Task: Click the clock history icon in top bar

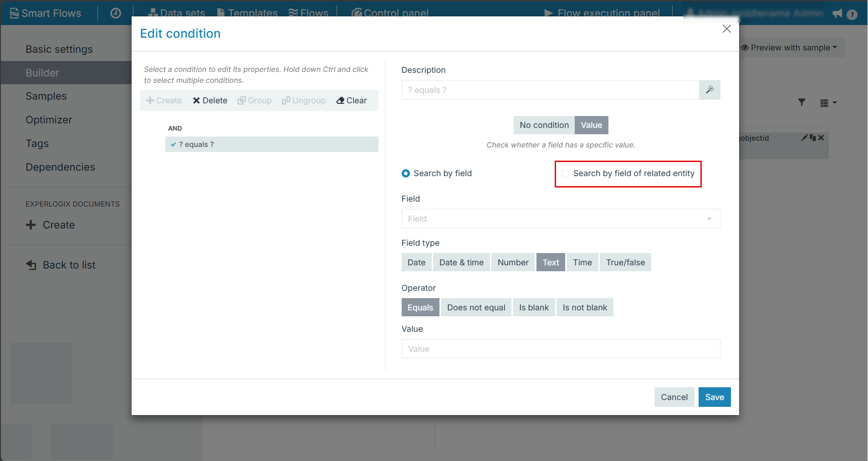Action: coord(116,13)
